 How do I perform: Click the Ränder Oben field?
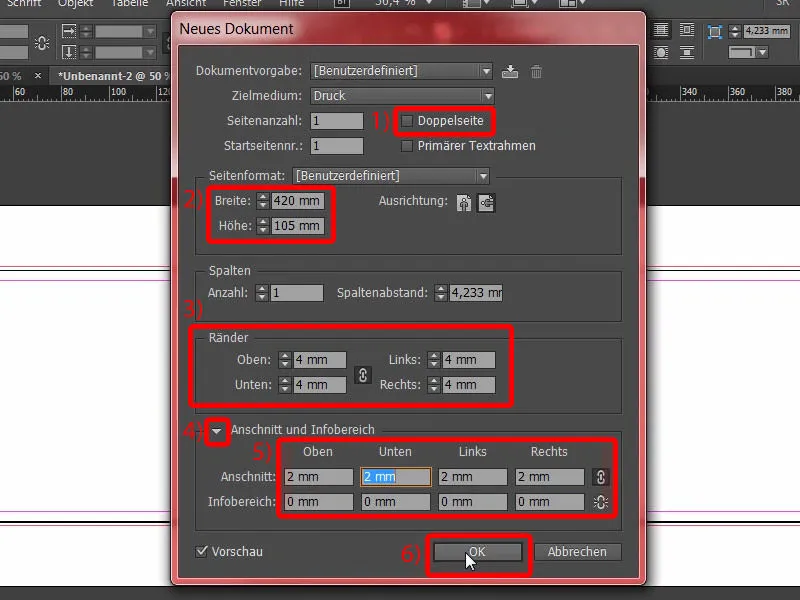pos(319,360)
